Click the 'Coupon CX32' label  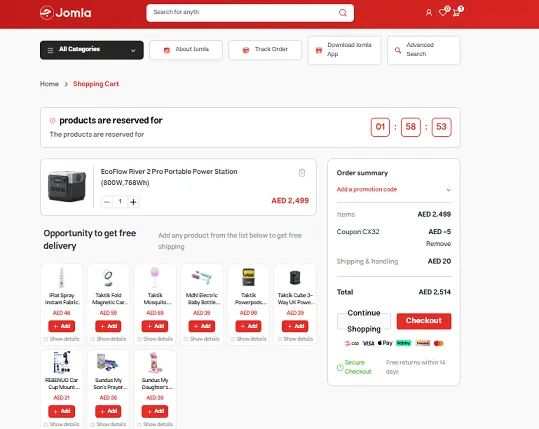pyautogui.click(x=358, y=232)
